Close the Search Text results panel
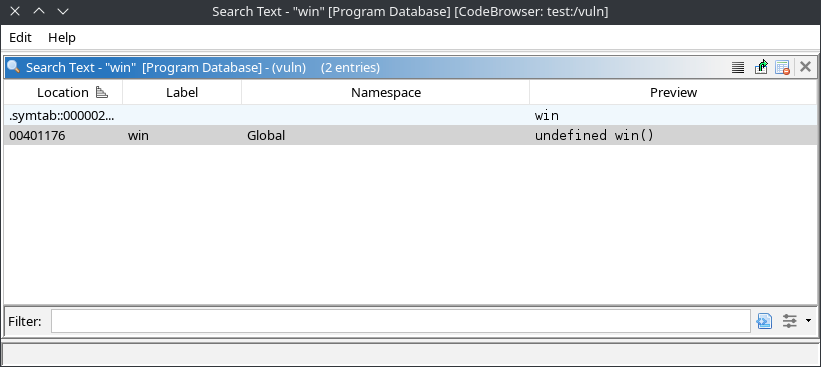This screenshot has height=367, width=821. tap(805, 67)
